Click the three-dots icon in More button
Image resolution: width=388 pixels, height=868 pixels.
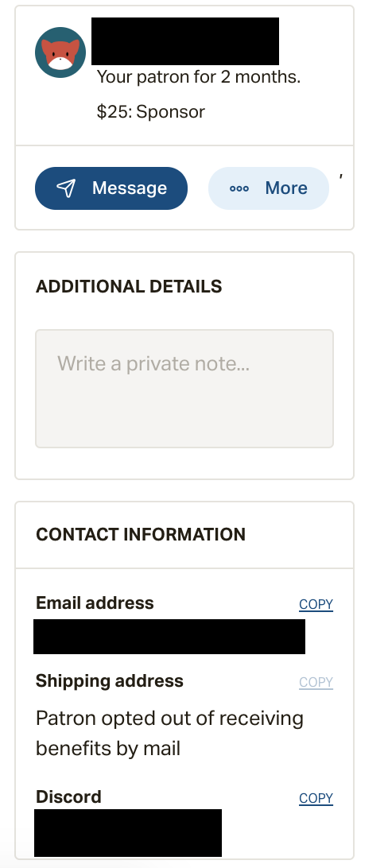coord(239,188)
